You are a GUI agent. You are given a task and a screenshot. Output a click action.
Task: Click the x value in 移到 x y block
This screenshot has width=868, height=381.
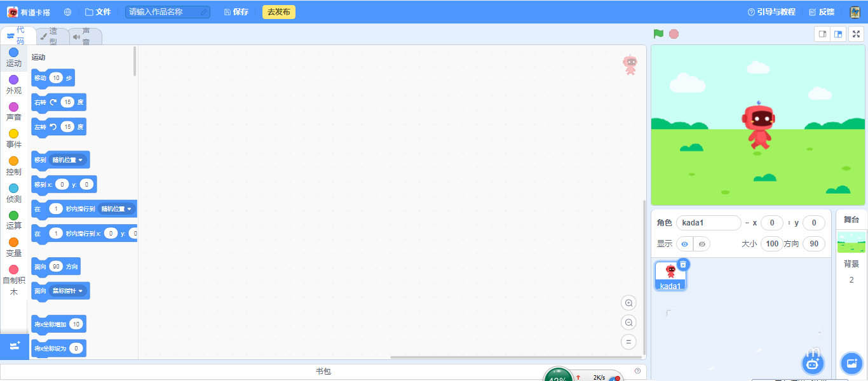pyautogui.click(x=62, y=184)
